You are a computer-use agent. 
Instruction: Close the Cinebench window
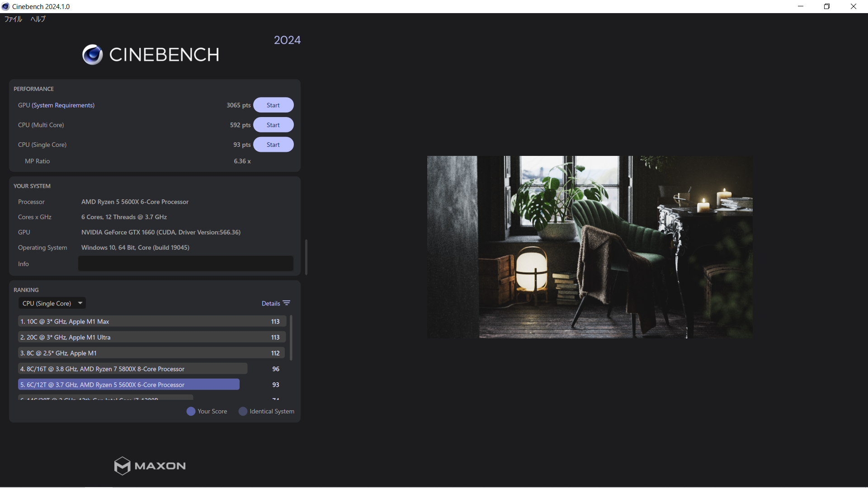pyautogui.click(x=854, y=6)
